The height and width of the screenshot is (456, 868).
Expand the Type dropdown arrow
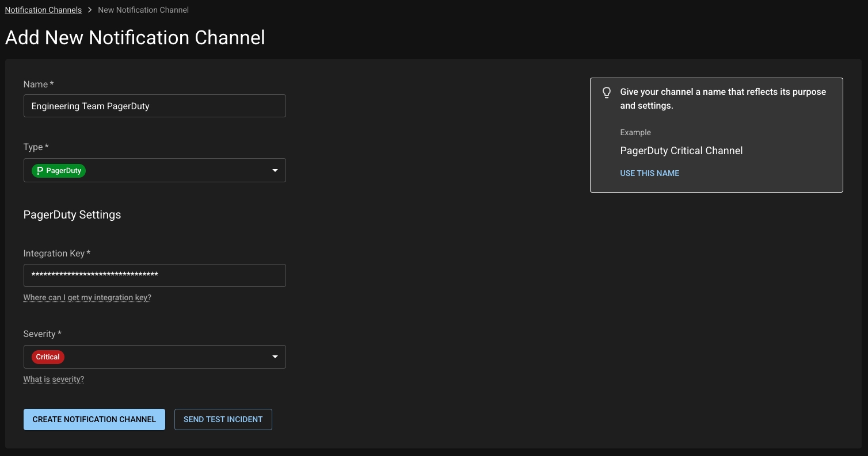275,171
